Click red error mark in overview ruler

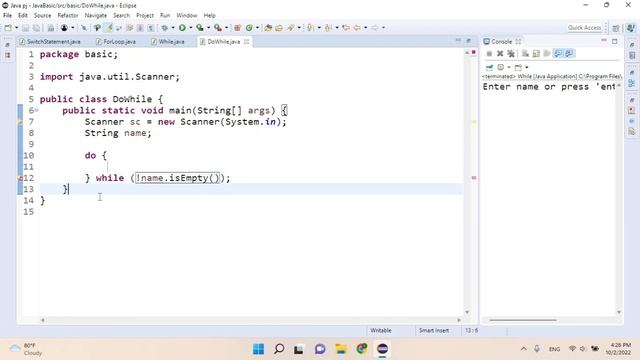[474, 178]
